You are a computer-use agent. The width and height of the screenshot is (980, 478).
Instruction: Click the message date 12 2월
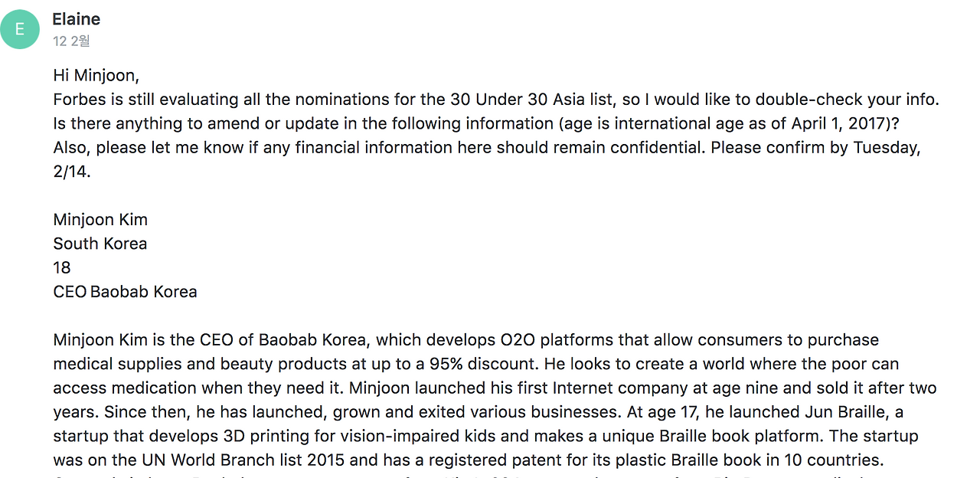(71, 41)
